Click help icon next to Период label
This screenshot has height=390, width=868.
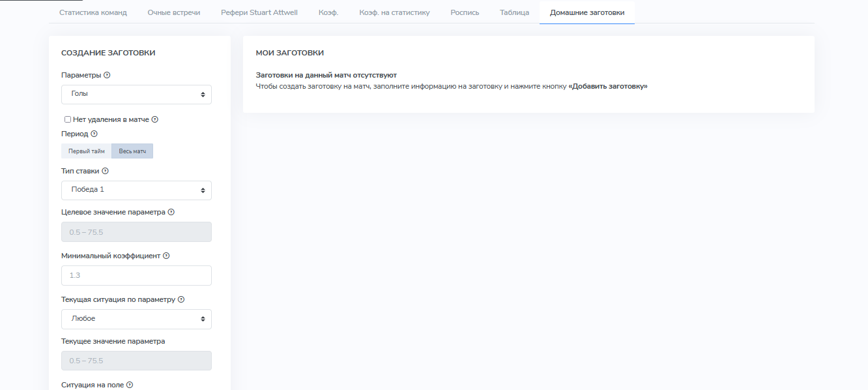click(94, 134)
